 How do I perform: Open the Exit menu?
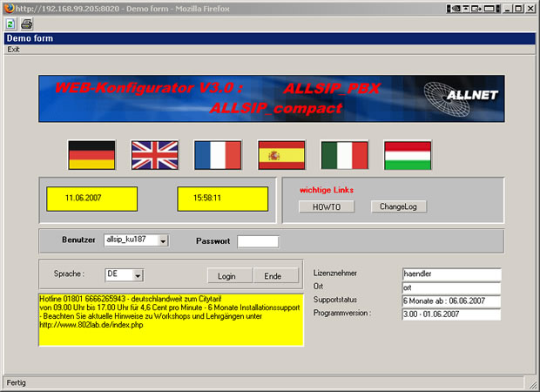tap(13, 50)
